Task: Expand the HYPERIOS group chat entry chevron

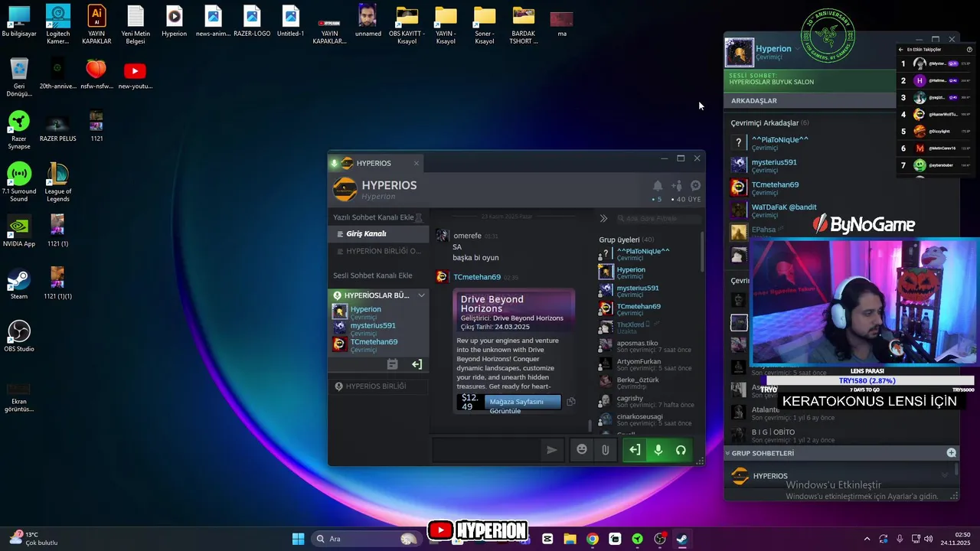Action: (944, 476)
